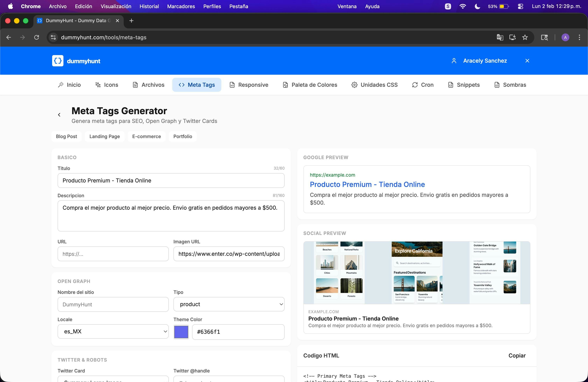Expand the Tipo dropdown showing product
Screen dimensions: 588x382
click(229, 304)
